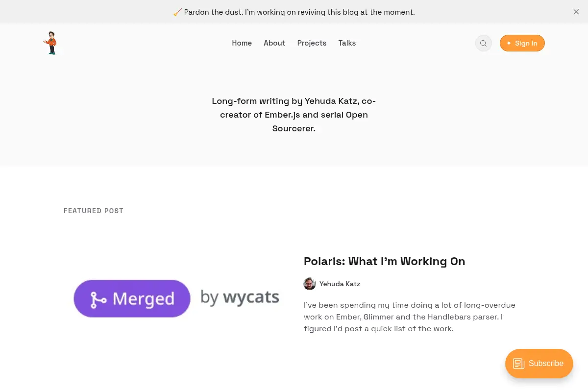Click the 'by wycats' text in image

tap(240, 297)
